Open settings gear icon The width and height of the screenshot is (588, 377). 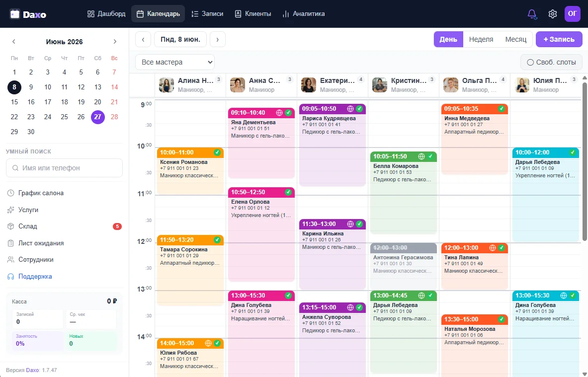(552, 14)
